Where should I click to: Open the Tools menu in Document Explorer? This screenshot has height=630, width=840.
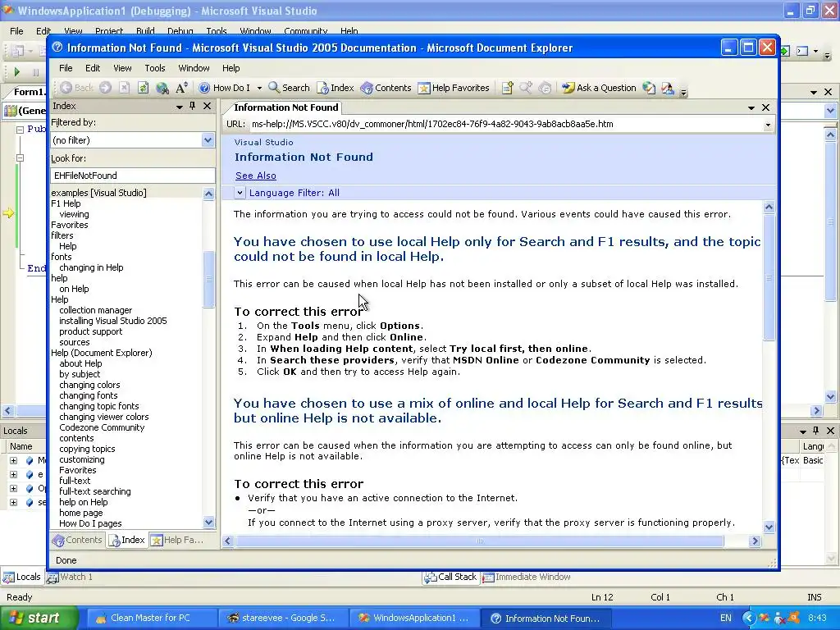tap(155, 68)
